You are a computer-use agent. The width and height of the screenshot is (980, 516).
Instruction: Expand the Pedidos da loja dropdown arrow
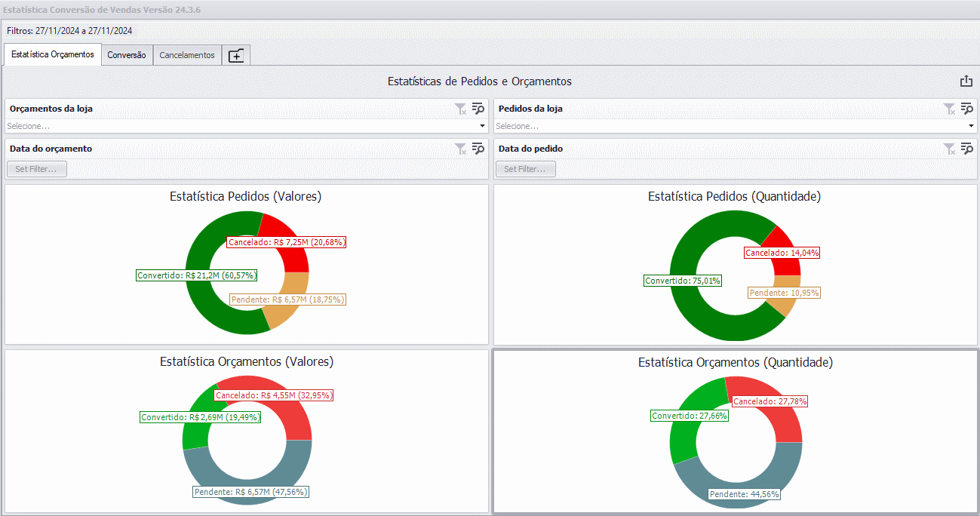pos(971,126)
